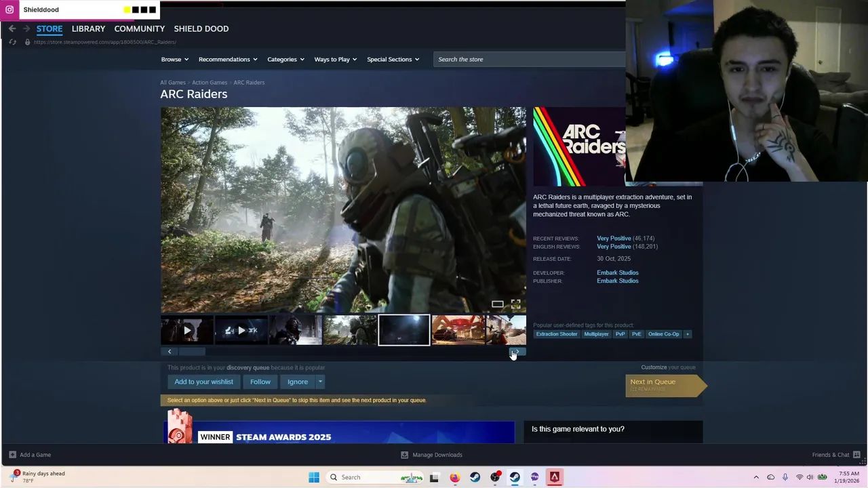Click the Search the store field
Image resolution: width=868 pixels, height=488 pixels.
[x=529, y=59]
